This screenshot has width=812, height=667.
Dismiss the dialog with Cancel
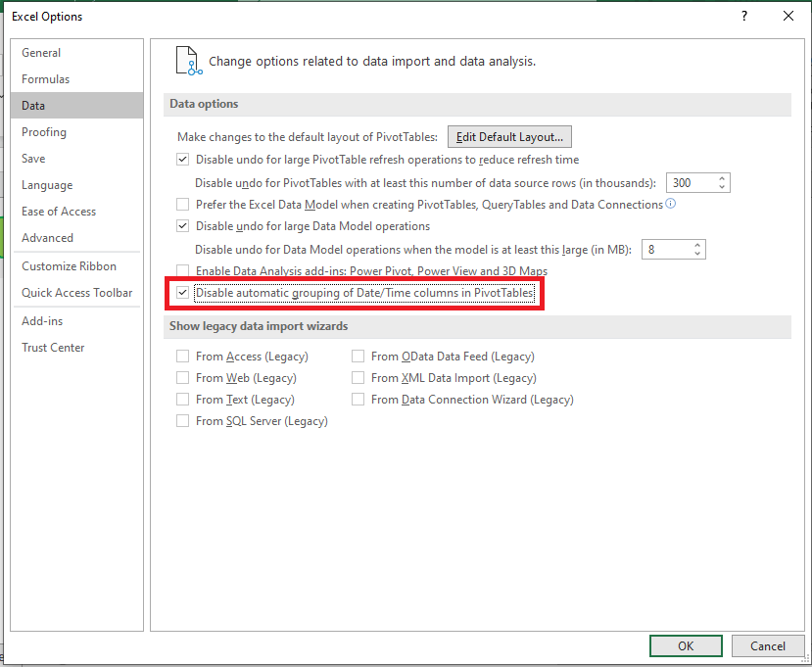(x=768, y=645)
